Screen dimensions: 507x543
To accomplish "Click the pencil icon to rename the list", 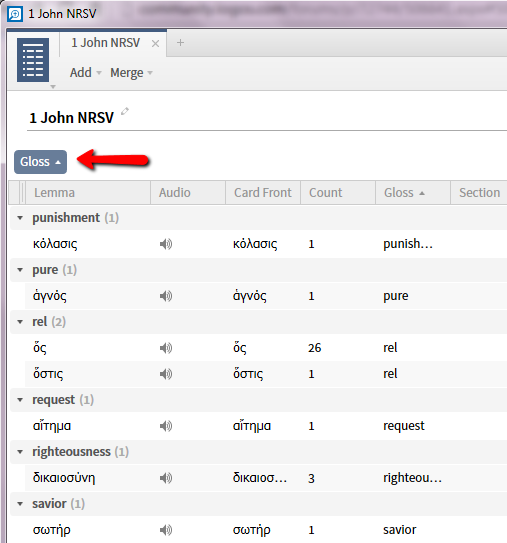I will pyautogui.click(x=125, y=111).
